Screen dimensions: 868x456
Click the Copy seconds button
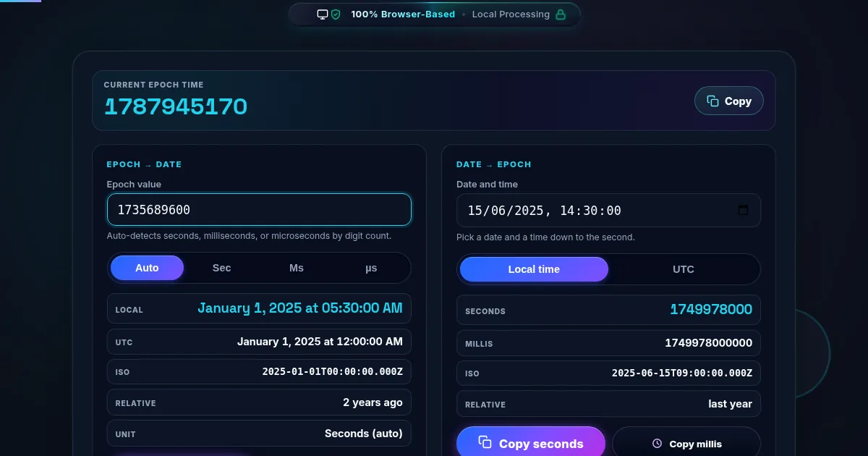click(x=531, y=442)
